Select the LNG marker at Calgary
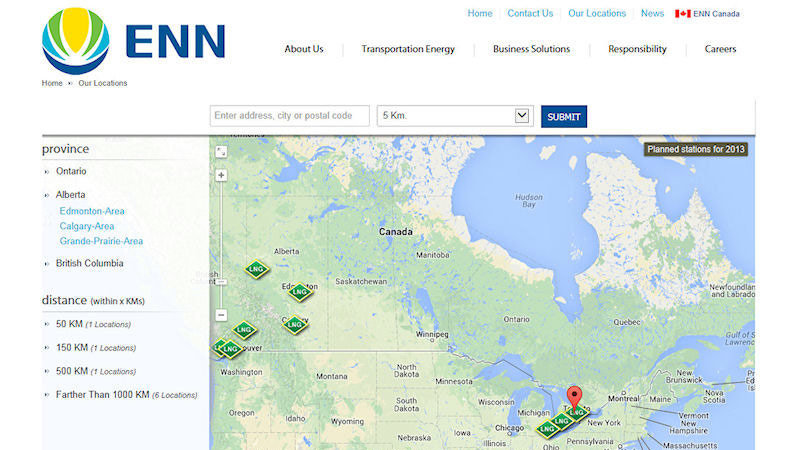Screen dimensions: 800x450 click(295, 324)
